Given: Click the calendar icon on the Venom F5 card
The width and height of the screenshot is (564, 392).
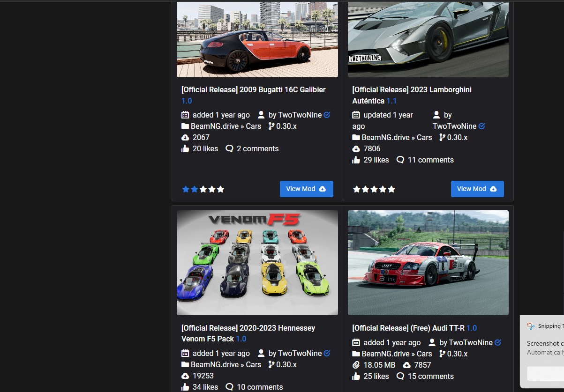Looking at the screenshot, I should (185, 353).
